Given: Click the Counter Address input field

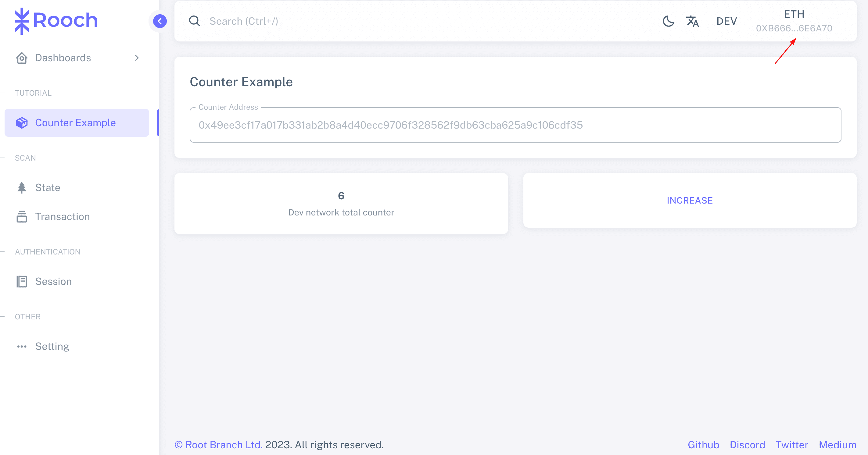Looking at the screenshot, I should click(515, 125).
